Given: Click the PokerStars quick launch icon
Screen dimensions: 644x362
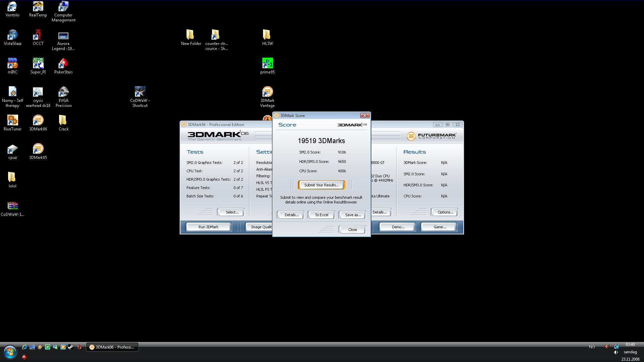Looking at the screenshot, I should click(x=24, y=357).
